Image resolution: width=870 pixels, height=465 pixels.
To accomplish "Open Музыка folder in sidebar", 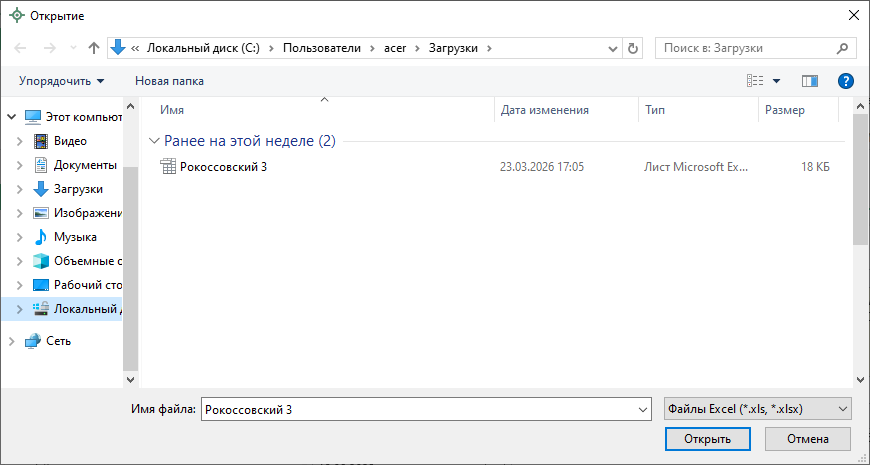I will pyautogui.click(x=75, y=237).
